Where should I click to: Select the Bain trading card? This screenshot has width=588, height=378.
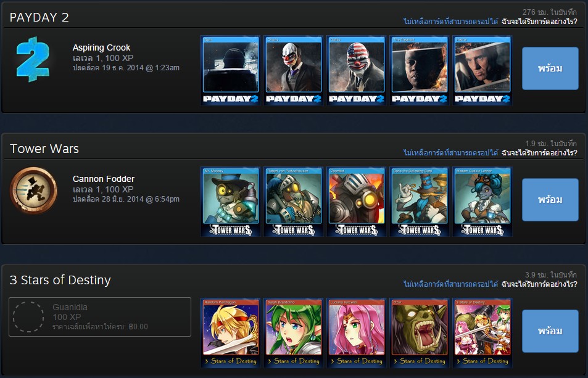231,70
